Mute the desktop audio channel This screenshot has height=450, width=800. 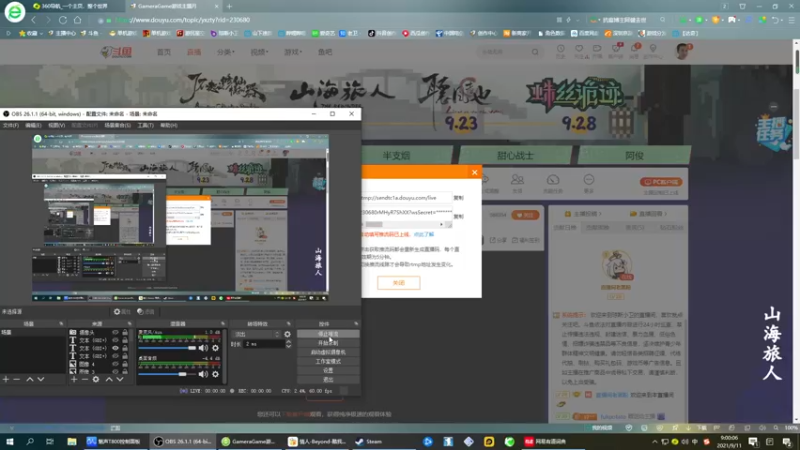(203, 374)
